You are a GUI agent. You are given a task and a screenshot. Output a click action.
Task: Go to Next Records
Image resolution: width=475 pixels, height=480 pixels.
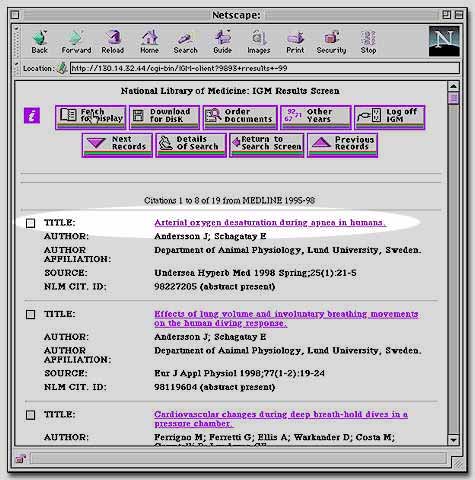tap(117, 145)
